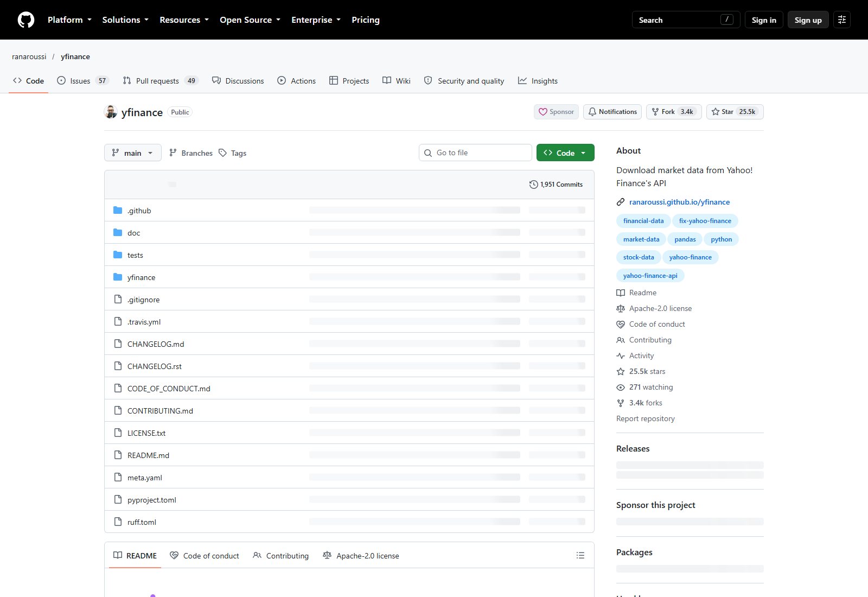Open the ruff.toml file
Screen dimensions: 868x597
point(142,522)
